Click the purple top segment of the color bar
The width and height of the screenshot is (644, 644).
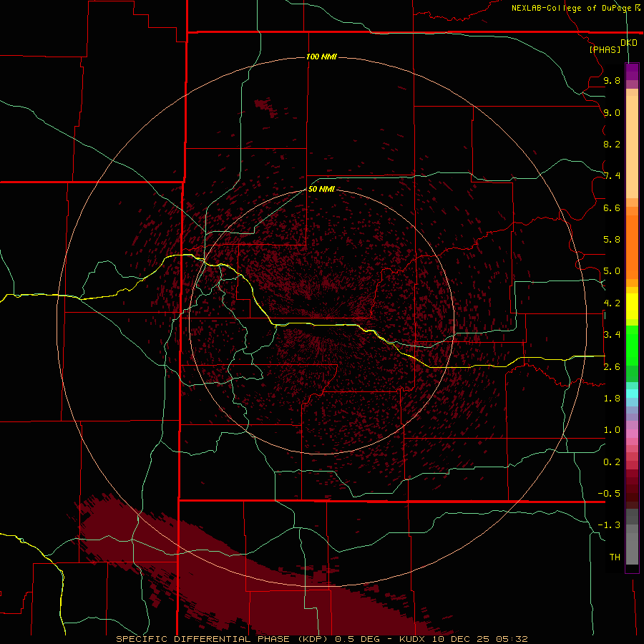tap(632, 72)
